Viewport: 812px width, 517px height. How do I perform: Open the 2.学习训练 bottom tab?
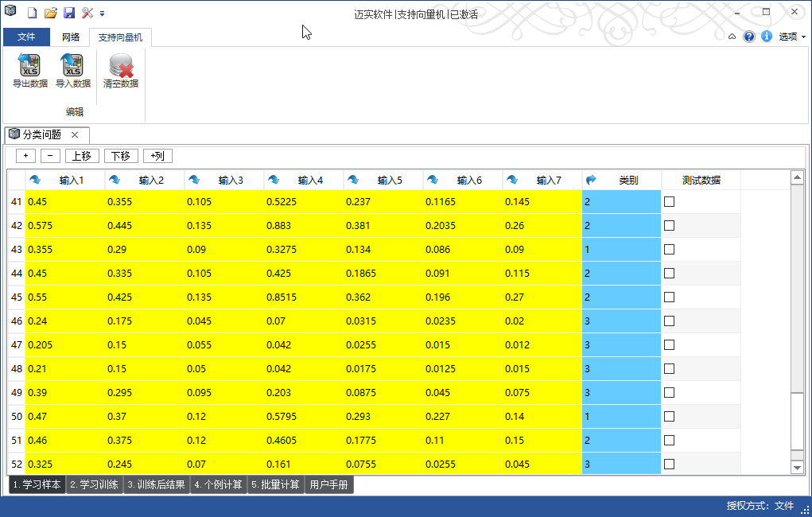point(94,484)
